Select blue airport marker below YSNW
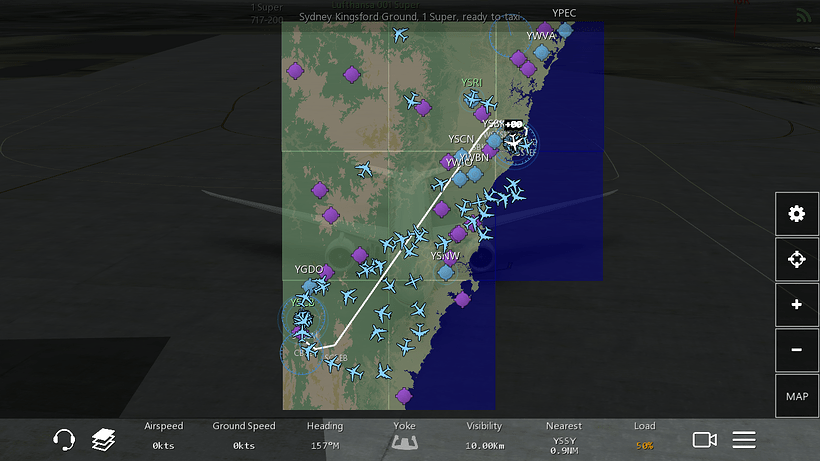This screenshot has width=820, height=461. 446,272
